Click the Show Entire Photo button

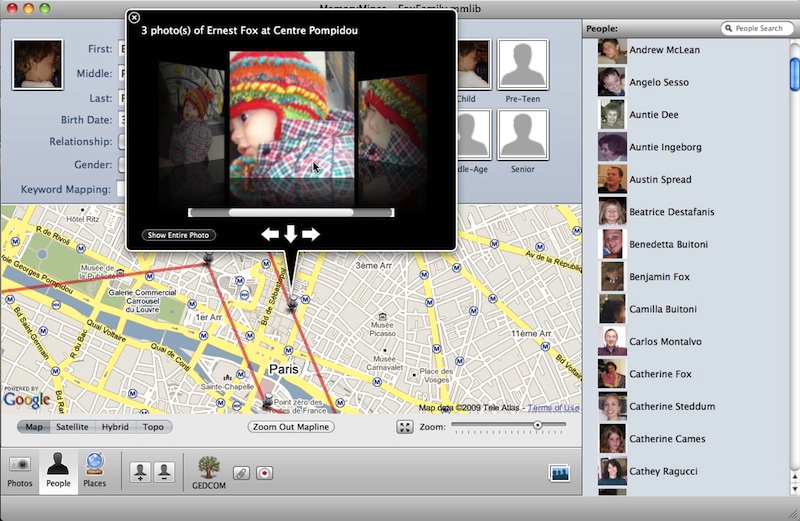coord(179,235)
